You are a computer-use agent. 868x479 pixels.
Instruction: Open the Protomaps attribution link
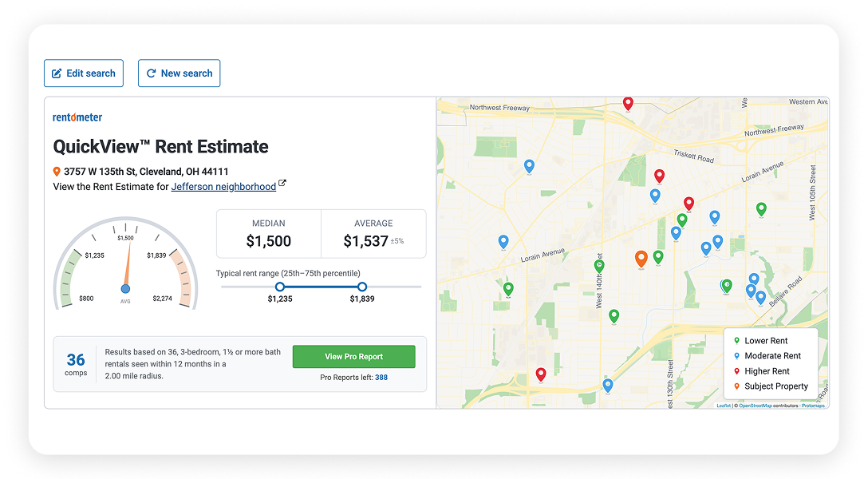813,406
